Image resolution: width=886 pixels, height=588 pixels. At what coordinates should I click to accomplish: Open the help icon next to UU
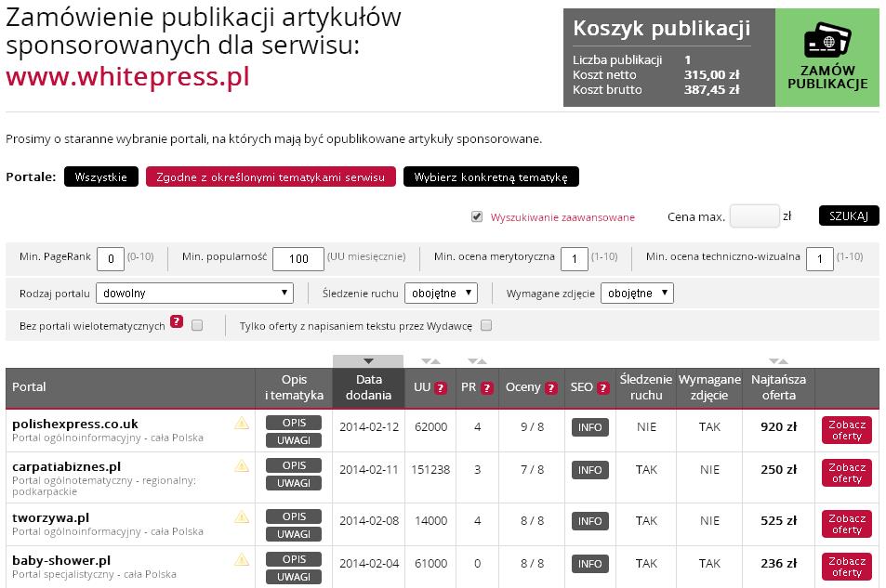[441, 388]
